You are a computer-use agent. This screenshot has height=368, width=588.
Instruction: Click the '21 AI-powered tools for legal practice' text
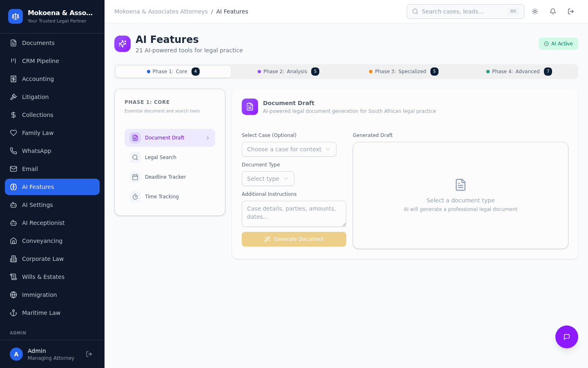click(189, 50)
